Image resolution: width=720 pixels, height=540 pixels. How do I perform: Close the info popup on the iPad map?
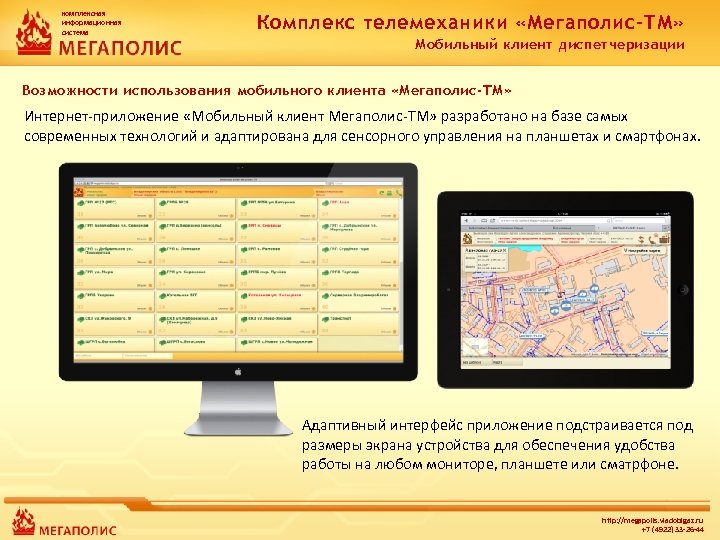(x=505, y=250)
